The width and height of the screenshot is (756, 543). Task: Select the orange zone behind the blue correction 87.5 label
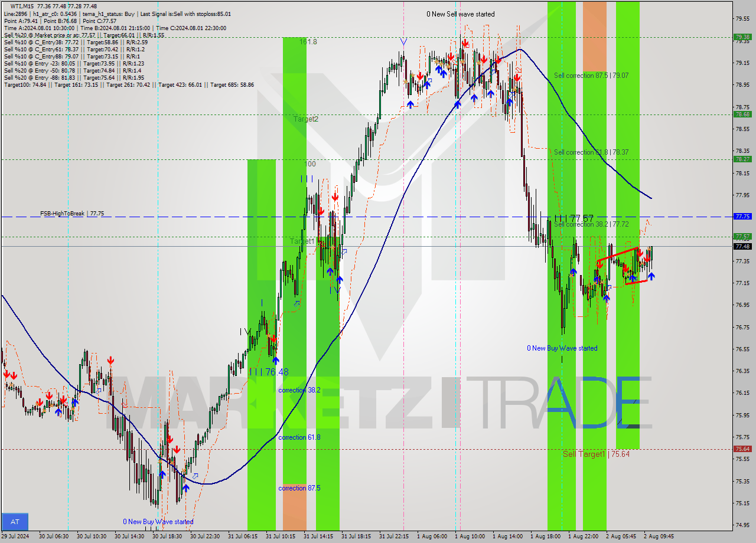click(x=295, y=507)
